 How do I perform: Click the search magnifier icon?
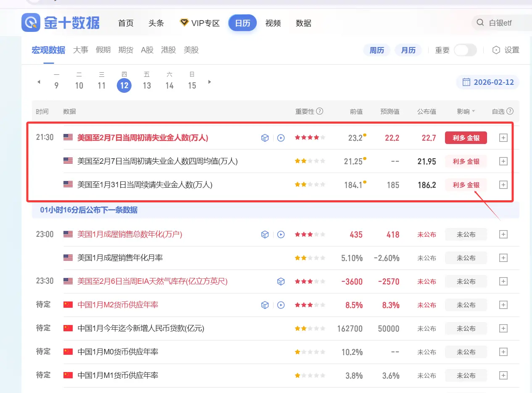pyautogui.click(x=480, y=23)
